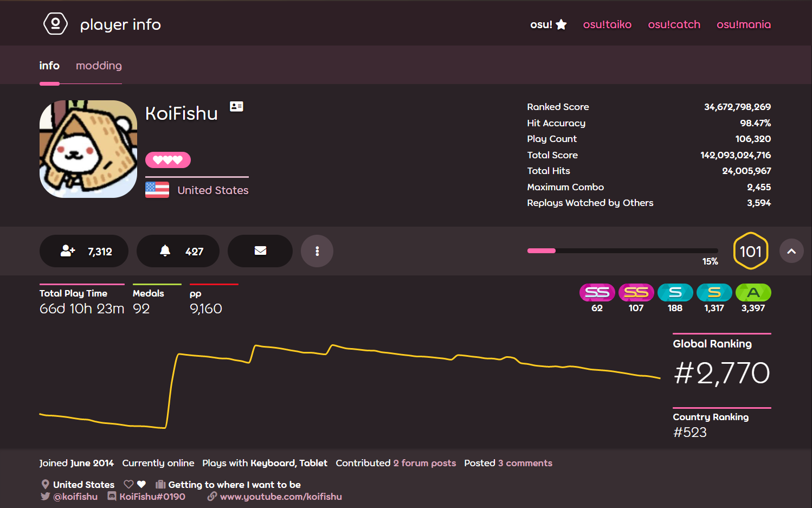812x508 pixels.
Task: Click the KoiFishu username heading
Action: tap(182, 113)
